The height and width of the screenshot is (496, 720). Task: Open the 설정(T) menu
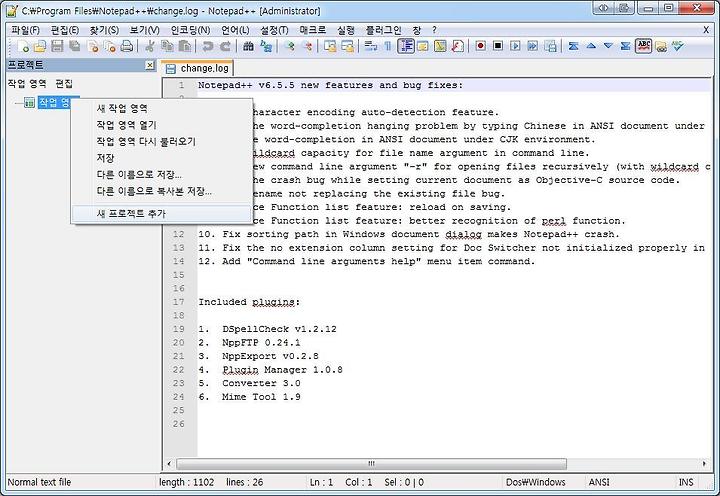(274, 30)
